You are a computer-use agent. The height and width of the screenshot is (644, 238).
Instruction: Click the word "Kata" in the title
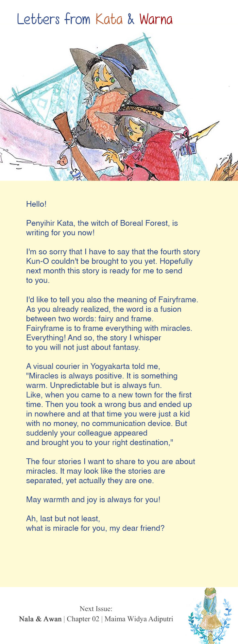[109, 19]
